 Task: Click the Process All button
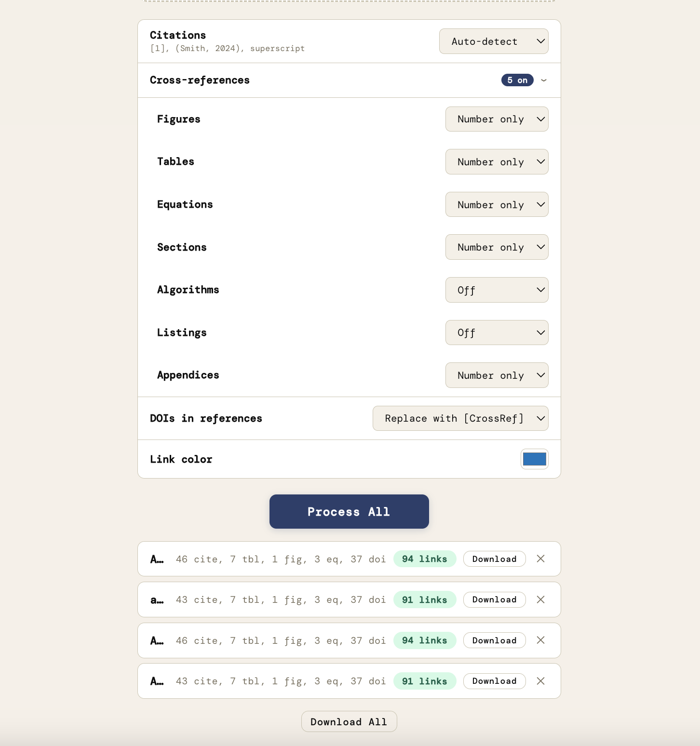pos(349,511)
